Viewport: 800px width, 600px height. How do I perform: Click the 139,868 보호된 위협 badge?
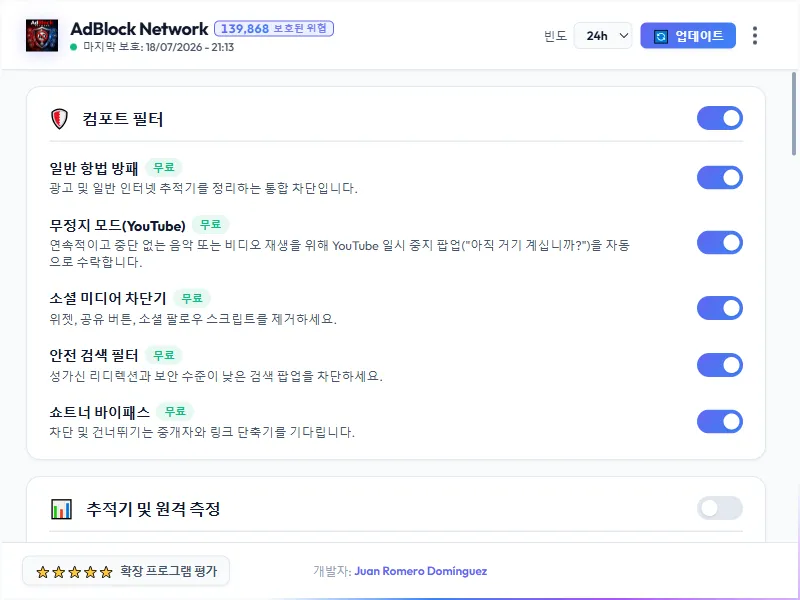274,29
